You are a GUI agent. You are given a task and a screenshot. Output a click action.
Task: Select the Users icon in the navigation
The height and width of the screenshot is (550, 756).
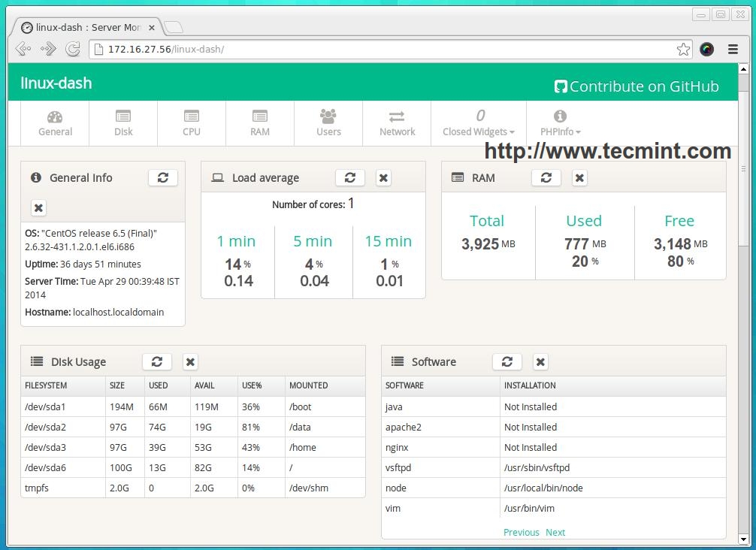(328, 118)
